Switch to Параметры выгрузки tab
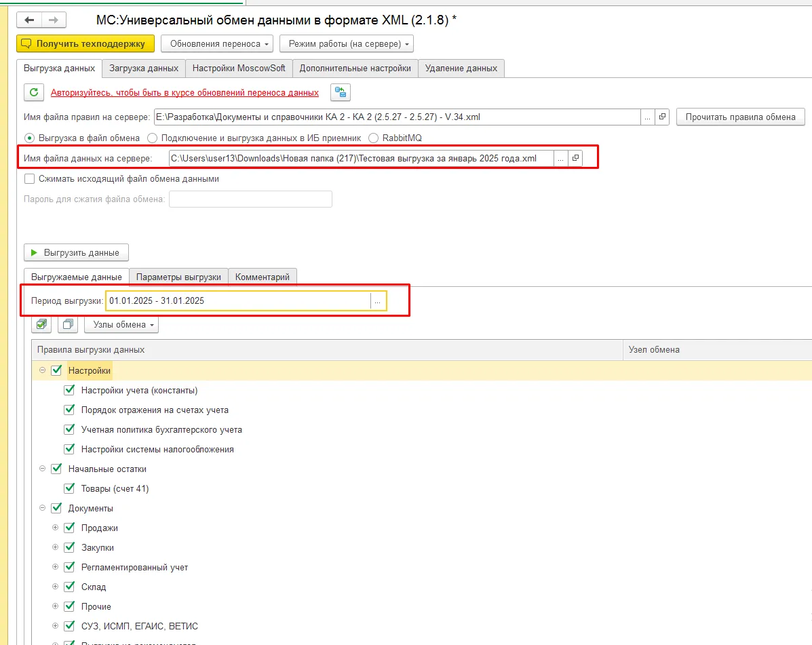 tap(178, 277)
